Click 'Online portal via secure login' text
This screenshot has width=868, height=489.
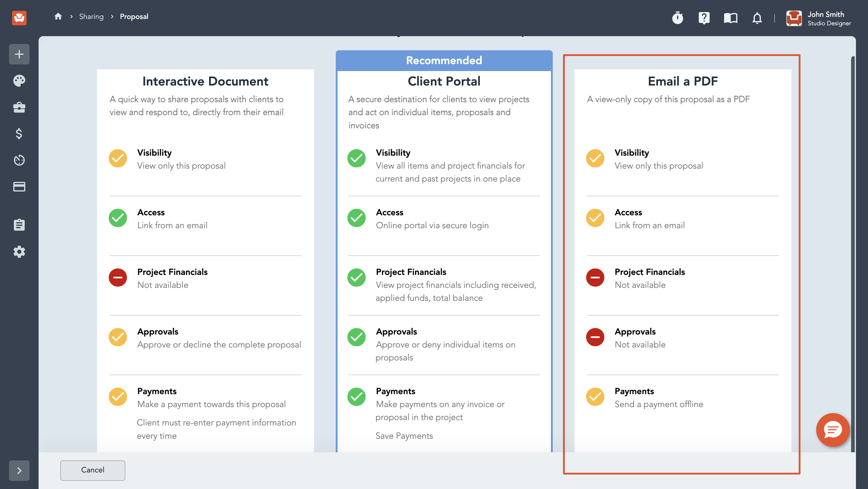pos(432,225)
